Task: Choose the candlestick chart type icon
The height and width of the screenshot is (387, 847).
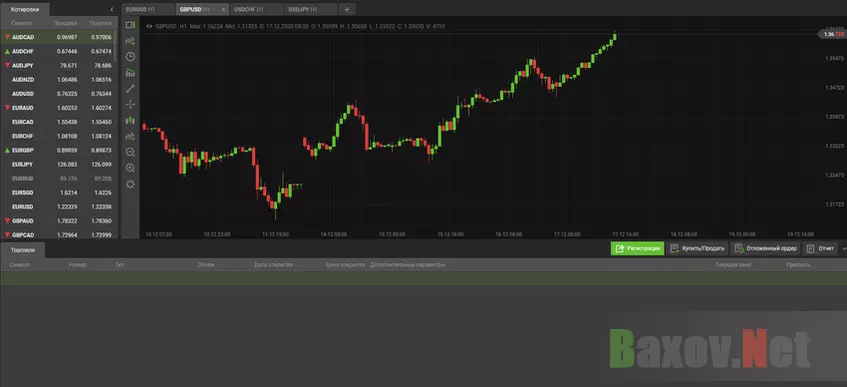Action: [130, 121]
